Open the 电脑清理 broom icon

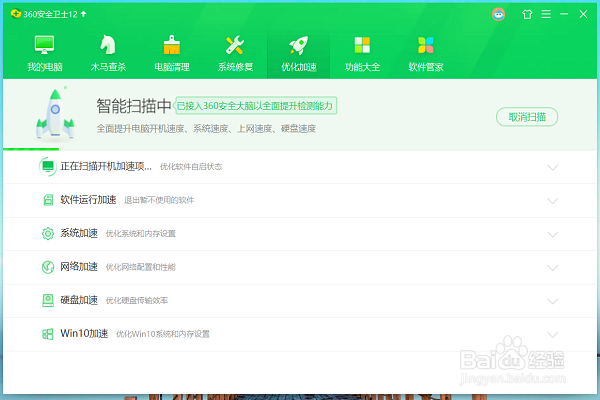[x=172, y=44]
